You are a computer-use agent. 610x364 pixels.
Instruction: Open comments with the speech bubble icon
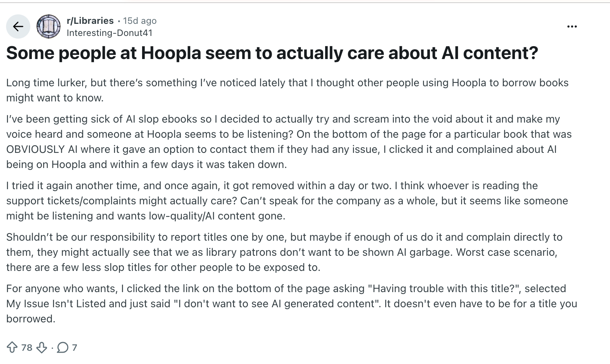pos(63,347)
